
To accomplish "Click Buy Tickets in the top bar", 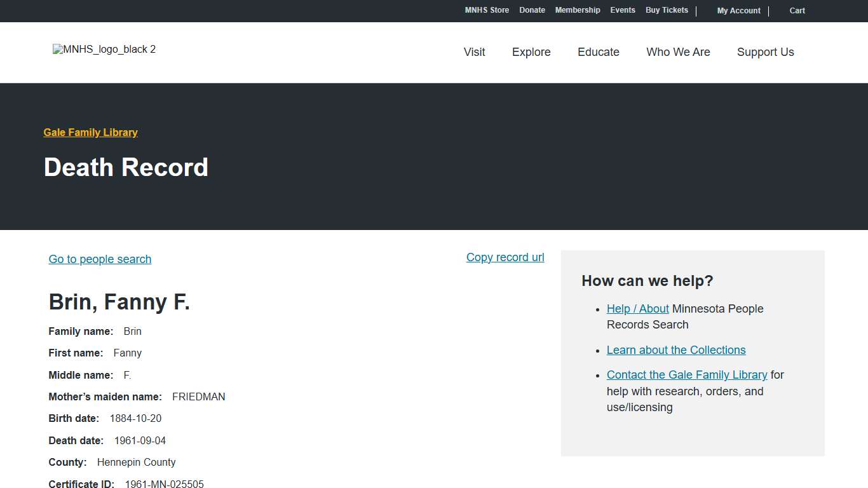I will pyautogui.click(x=667, y=10).
